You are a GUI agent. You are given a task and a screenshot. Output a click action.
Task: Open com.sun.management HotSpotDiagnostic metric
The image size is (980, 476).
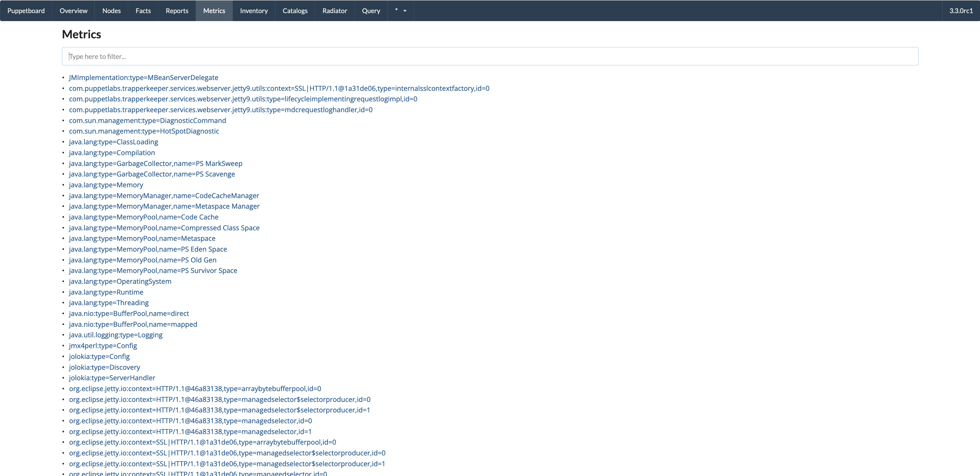(144, 131)
